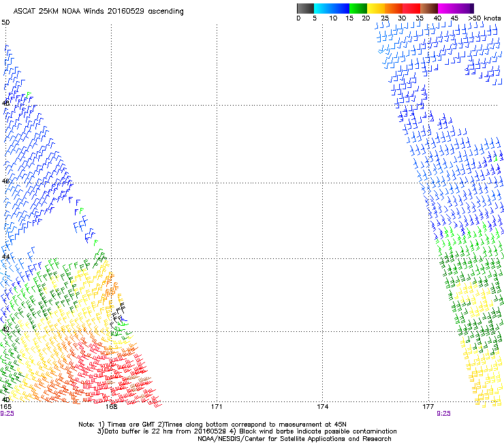Click the legend tick label 25

coord(385,18)
